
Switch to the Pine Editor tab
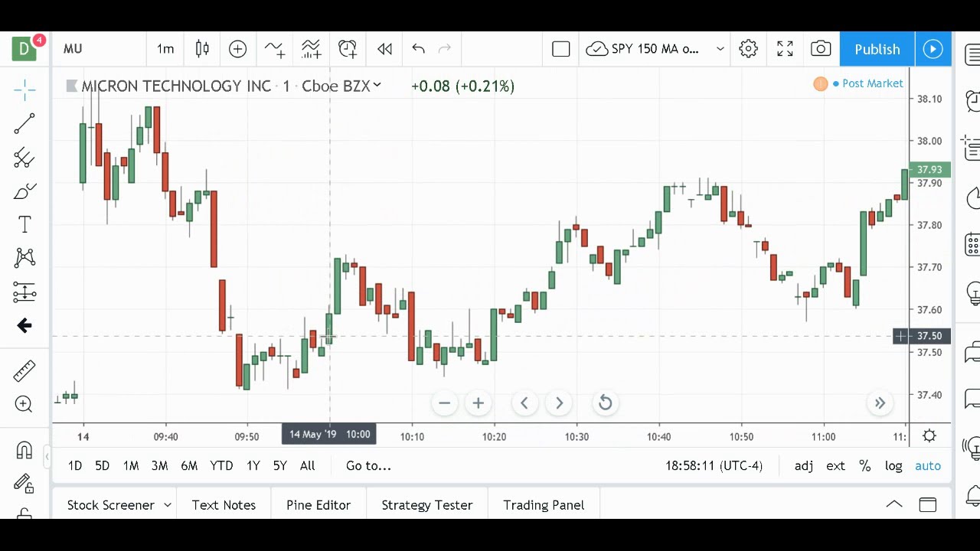pos(318,505)
